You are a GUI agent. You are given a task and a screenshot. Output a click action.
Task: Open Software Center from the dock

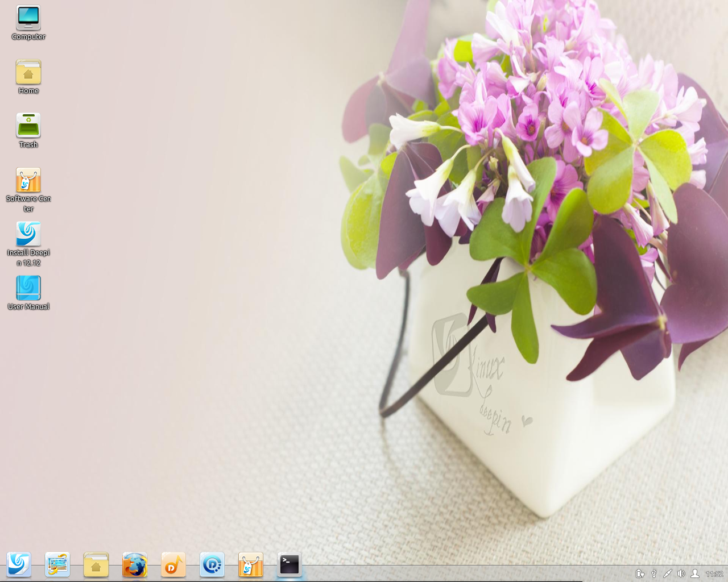click(251, 564)
